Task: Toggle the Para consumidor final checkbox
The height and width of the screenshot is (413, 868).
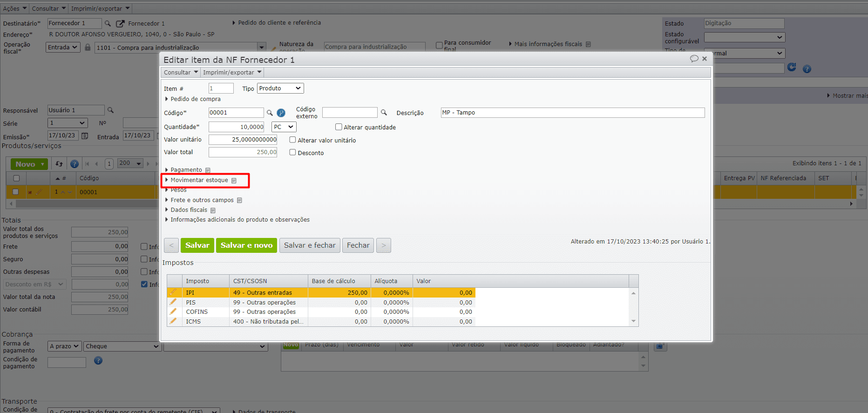Action: tap(439, 45)
